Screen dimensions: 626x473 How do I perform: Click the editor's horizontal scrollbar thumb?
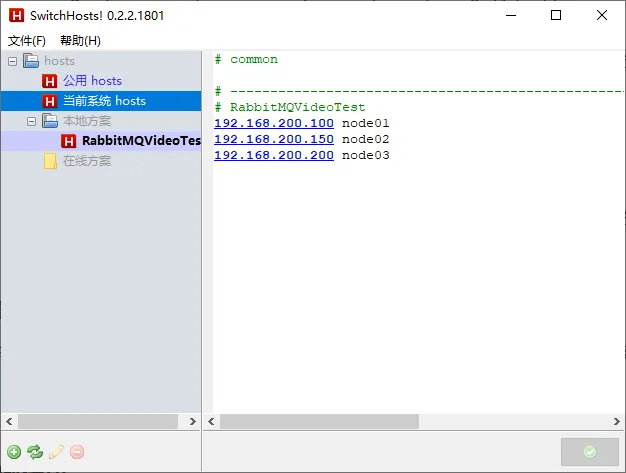[319, 422]
